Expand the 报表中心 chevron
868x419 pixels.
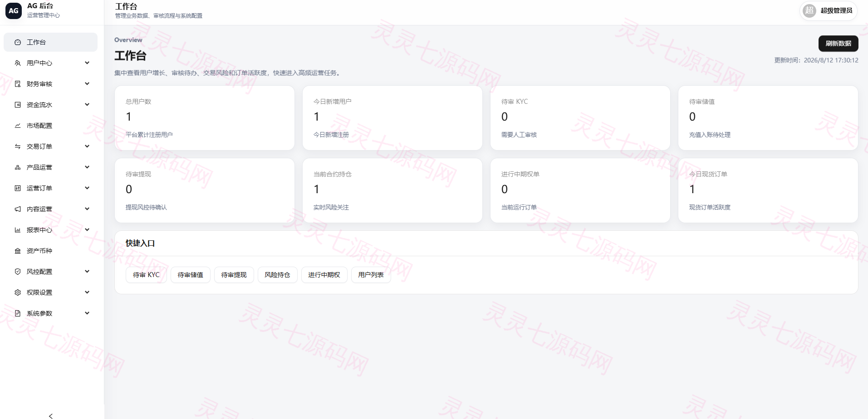[x=87, y=230]
